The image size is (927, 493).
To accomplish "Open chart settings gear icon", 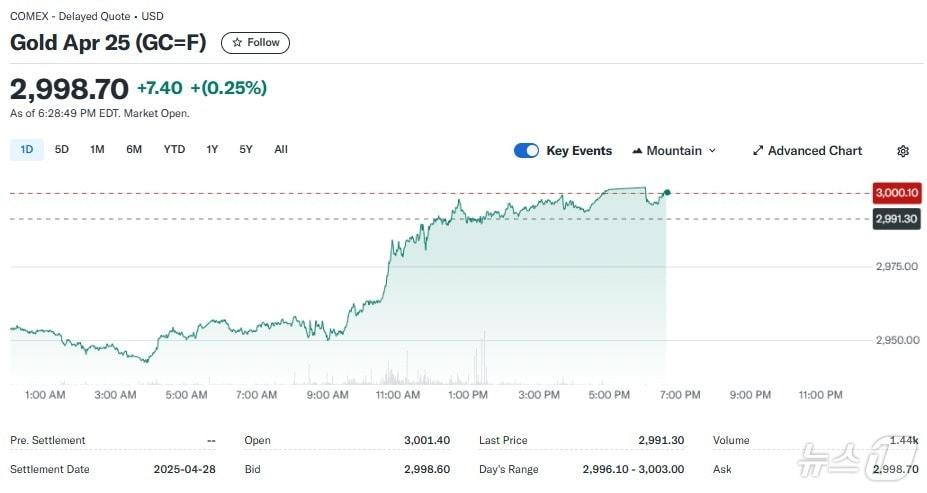I will (x=903, y=151).
